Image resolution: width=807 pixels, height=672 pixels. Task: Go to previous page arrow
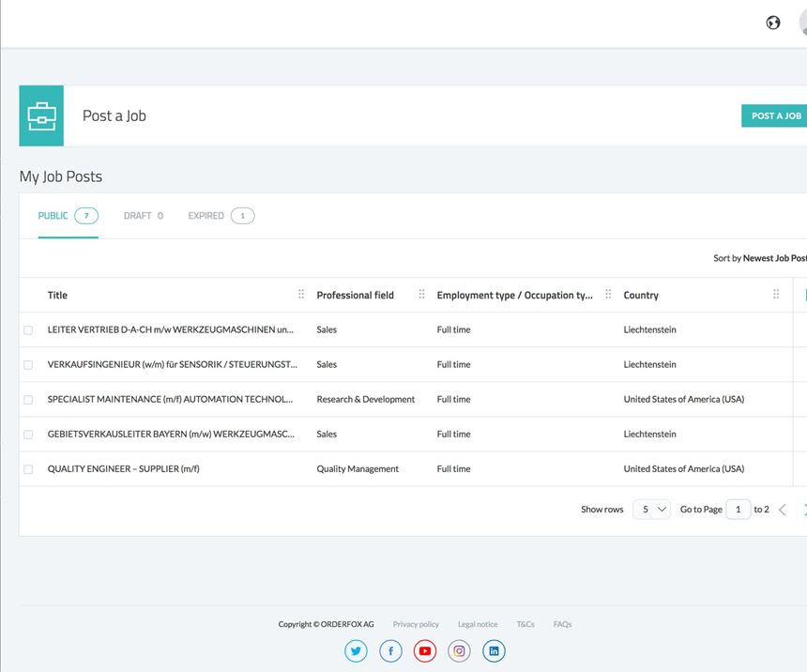click(783, 510)
